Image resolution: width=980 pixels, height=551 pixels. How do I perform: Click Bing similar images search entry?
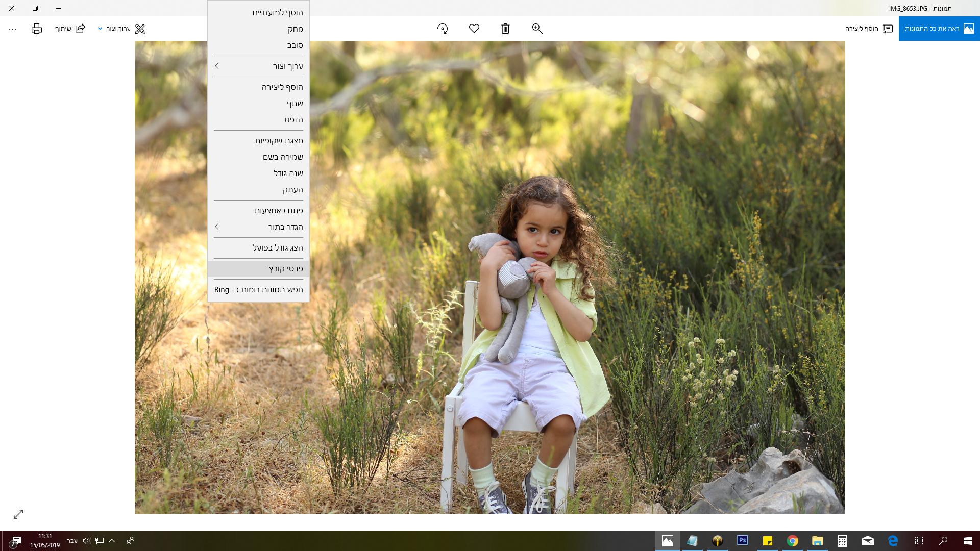[x=258, y=290]
